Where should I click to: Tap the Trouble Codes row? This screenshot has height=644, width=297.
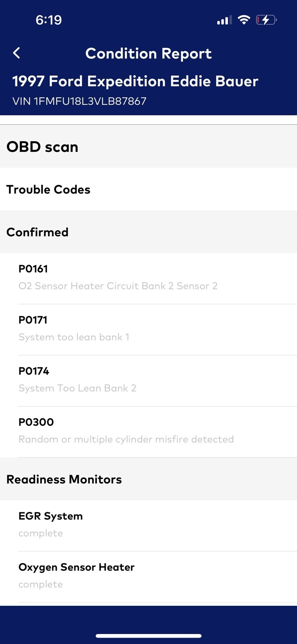[48, 190]
